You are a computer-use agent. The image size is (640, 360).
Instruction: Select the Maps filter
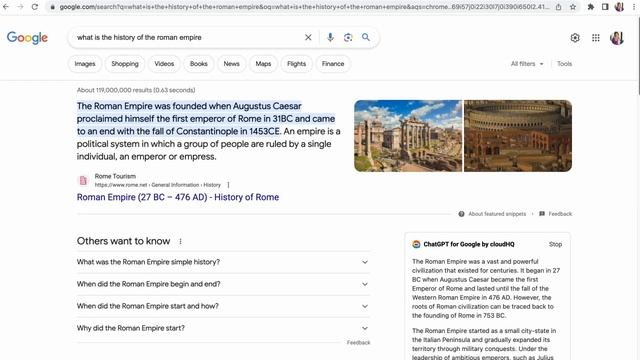coord(263,64)
